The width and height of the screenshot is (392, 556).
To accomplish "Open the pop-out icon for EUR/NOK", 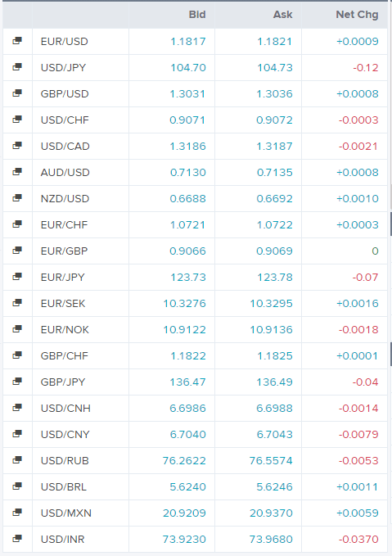I will pyautogui.click(x=17, y=329).
